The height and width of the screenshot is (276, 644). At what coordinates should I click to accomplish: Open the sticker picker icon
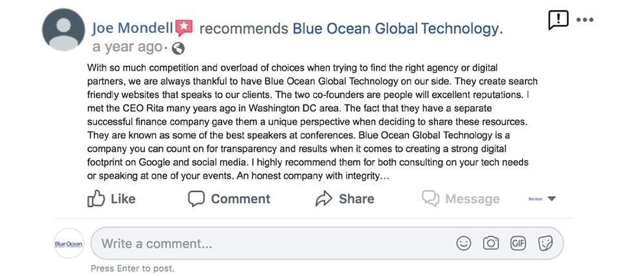(x=545, y=243)
